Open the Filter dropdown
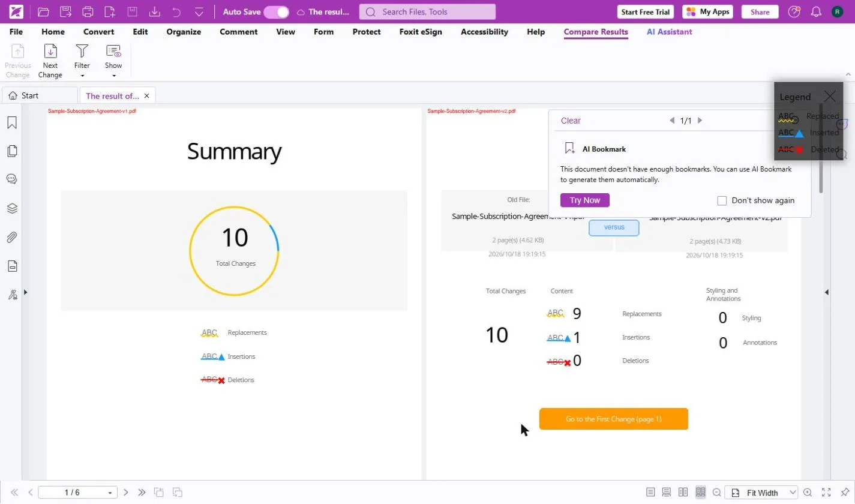The height and width of the screenshot is (504, 855). tap(82, 61)
